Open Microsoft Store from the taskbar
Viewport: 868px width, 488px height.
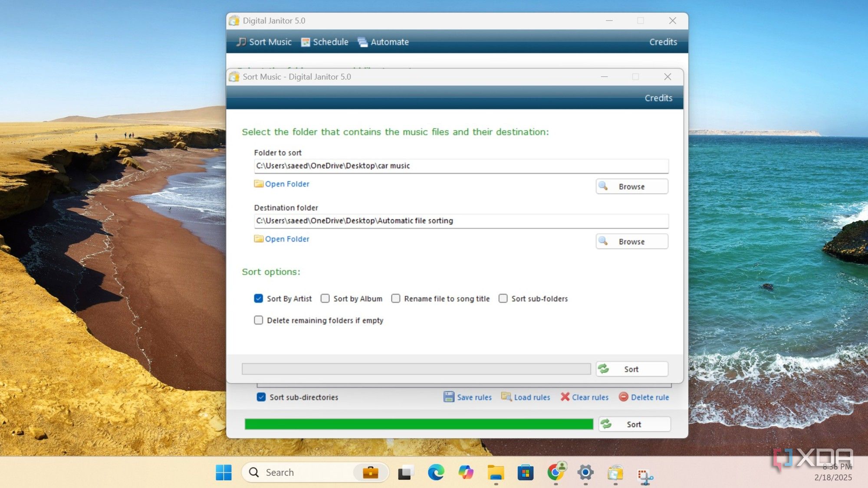(526, 472)
